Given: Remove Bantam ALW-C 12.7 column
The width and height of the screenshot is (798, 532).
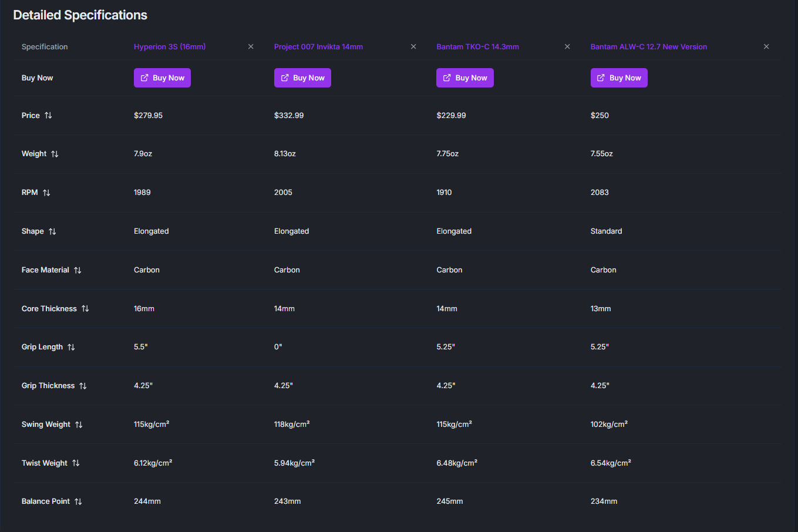Looking at the screenshot, I should [766, 46].
